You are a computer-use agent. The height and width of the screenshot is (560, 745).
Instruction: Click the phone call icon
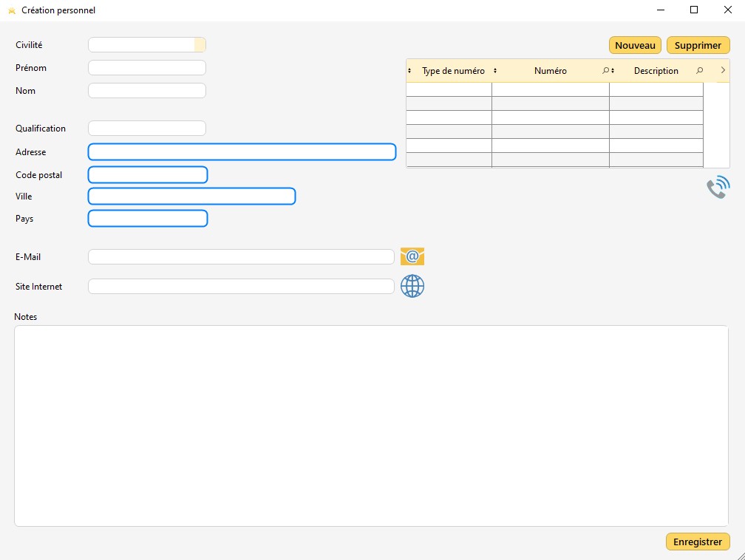coord(718,188)
